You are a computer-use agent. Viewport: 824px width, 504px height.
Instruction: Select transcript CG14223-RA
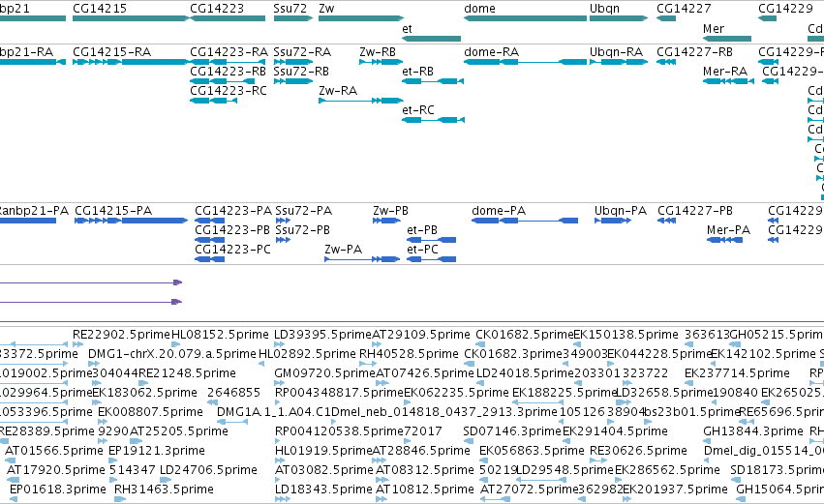pyautogui.click(x=228, y=62)
